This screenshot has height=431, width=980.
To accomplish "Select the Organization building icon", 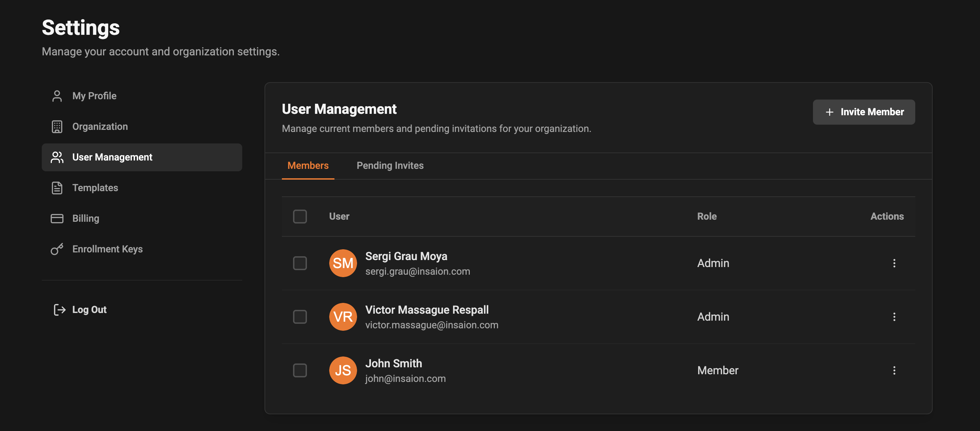I will [57, 126].
